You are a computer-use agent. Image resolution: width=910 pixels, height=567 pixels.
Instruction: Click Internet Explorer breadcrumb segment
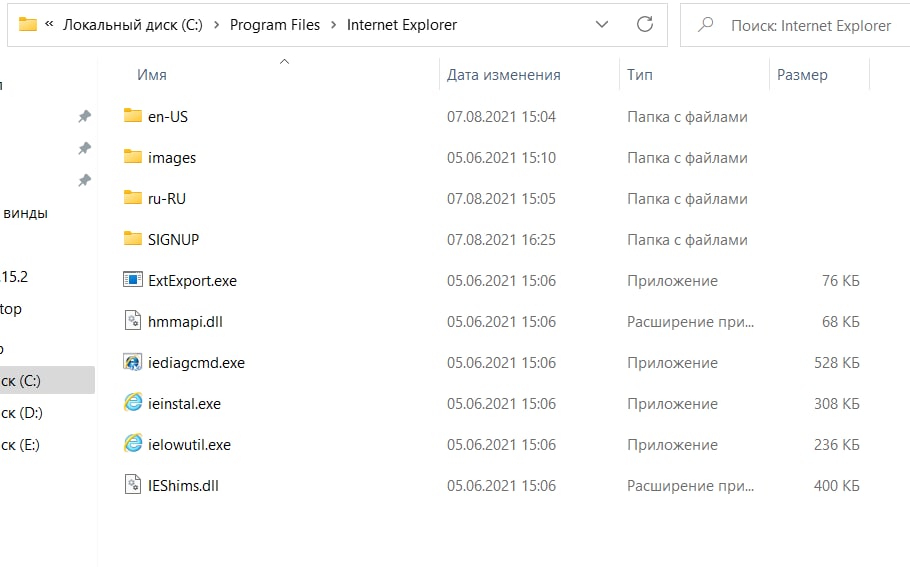pyautogui.click(x=402, y=25)
